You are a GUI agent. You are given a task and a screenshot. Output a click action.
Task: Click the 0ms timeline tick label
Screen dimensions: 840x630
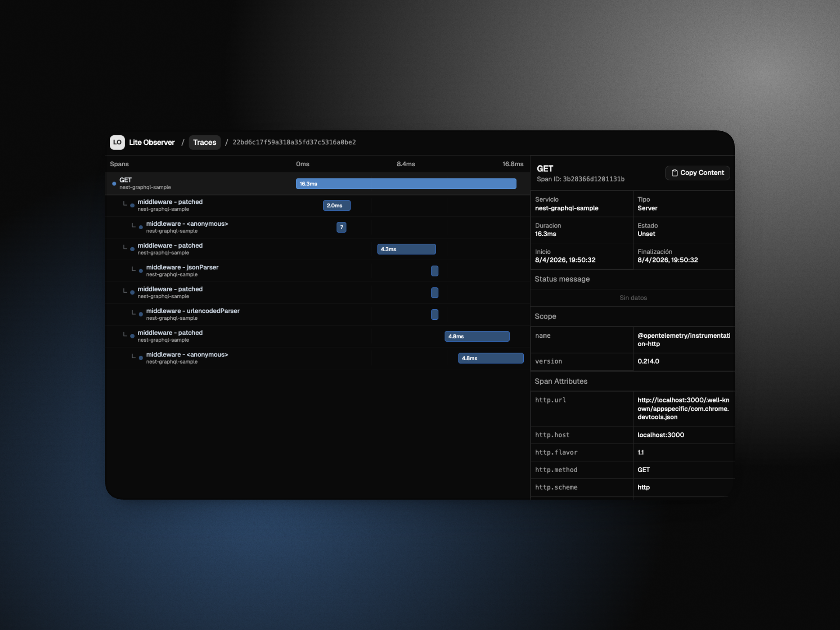pyautogui.click(x=303, y=164)
